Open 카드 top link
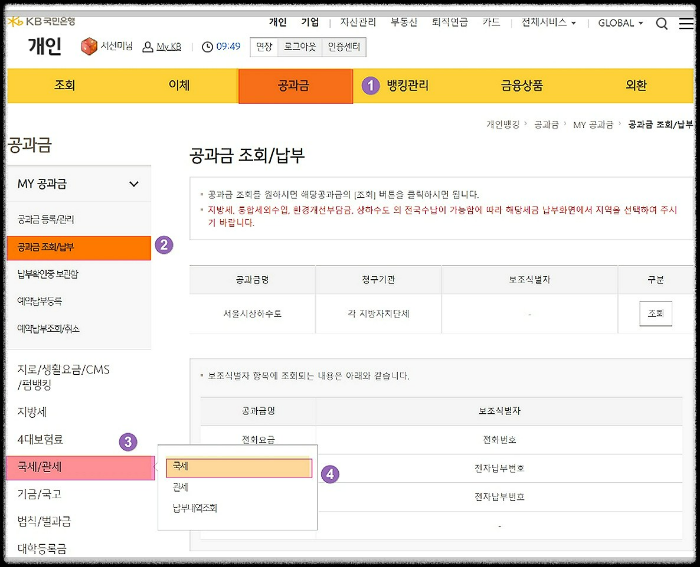This screenshot has height=567, width=700. [491, 22]
